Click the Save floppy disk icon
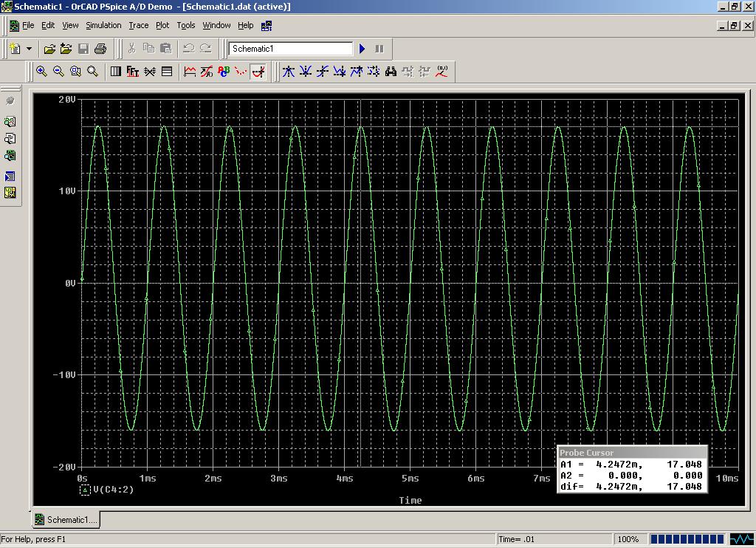Image resolution: width=756 pixels, height=548 pixels. (83, 49)
